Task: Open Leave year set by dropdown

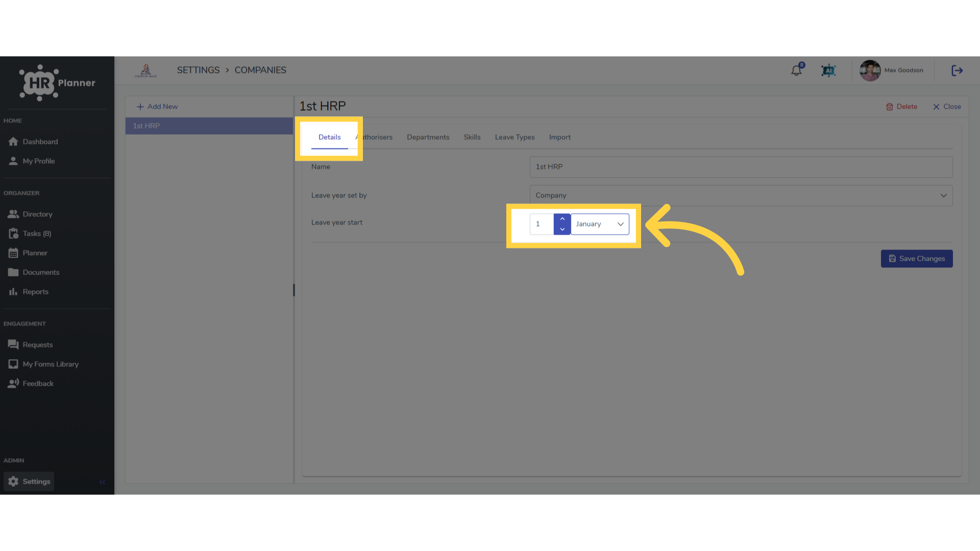Action: 741,195
